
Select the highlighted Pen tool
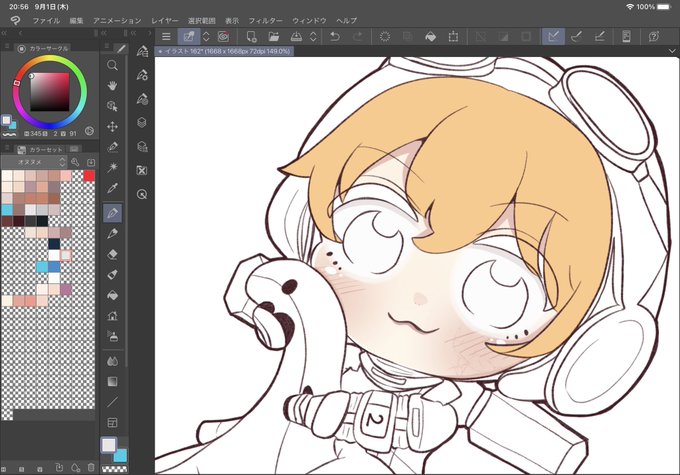pos(112,213)
